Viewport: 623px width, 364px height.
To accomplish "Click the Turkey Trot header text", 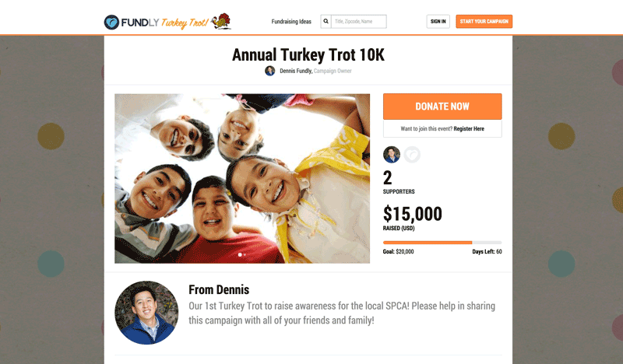I will [185, 23].
